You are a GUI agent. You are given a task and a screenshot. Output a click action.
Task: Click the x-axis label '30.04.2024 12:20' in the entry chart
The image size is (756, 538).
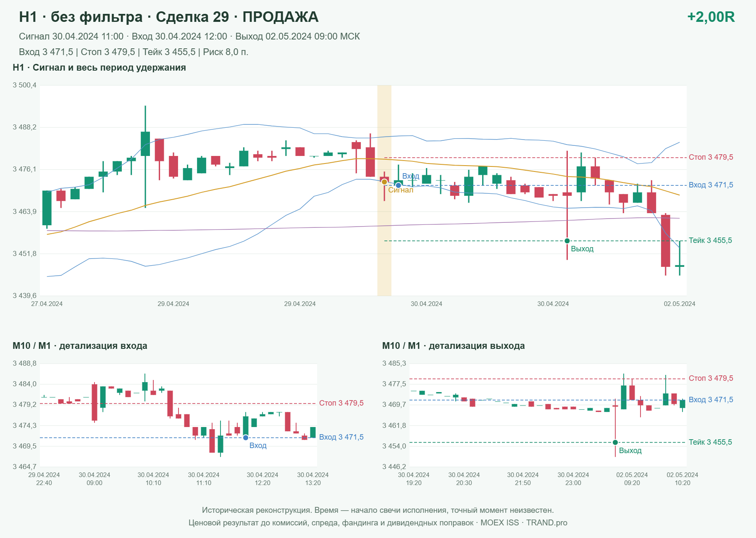pyautogui.click(x=262, y=479)
